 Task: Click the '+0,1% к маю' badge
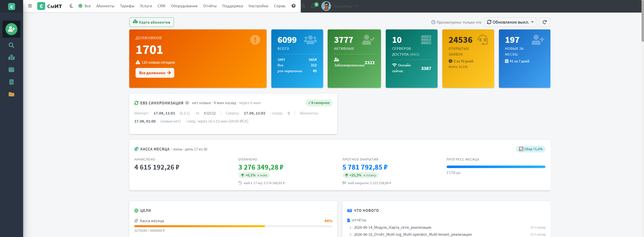(254, 175)
